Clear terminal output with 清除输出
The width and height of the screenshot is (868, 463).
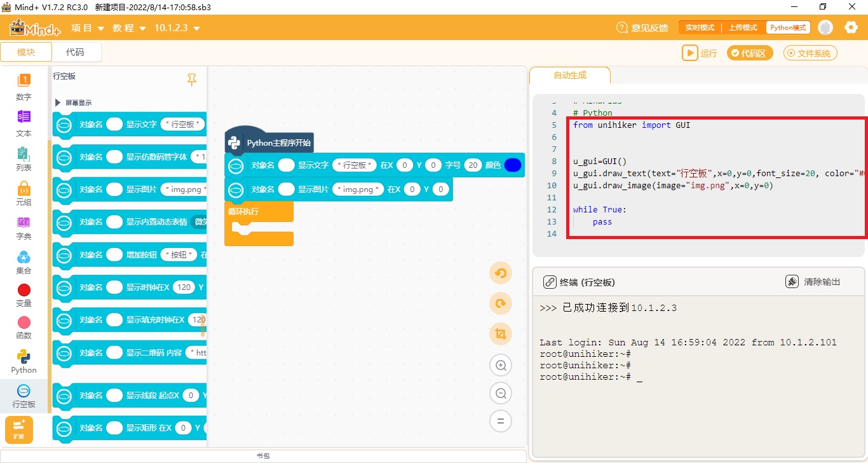(x=813, y=282)
